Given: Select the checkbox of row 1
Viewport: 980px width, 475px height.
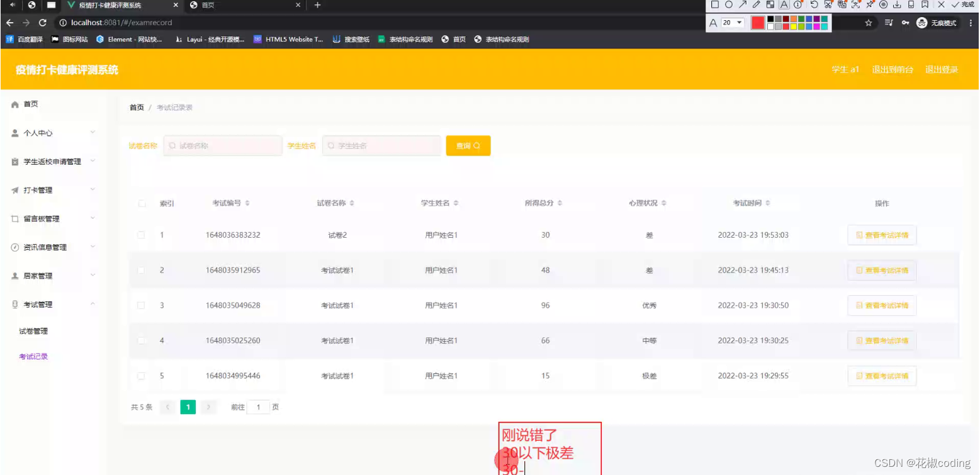Looking at the screenshot, I should 142,235.
